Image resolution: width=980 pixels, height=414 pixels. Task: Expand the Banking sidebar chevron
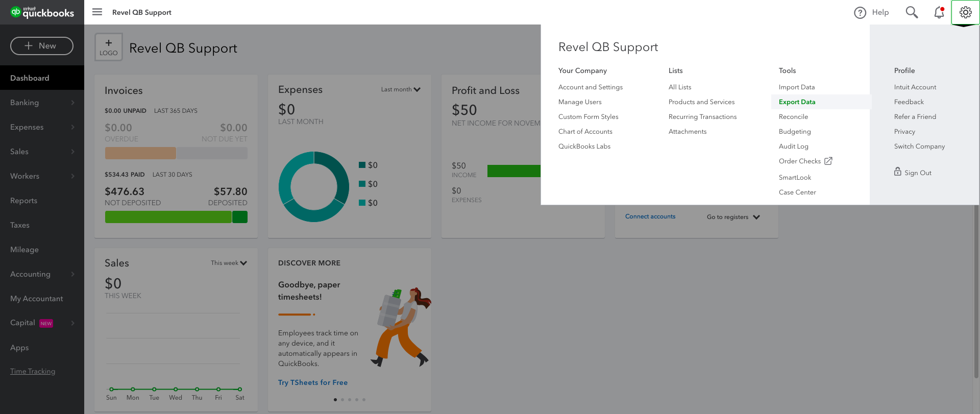72,103
